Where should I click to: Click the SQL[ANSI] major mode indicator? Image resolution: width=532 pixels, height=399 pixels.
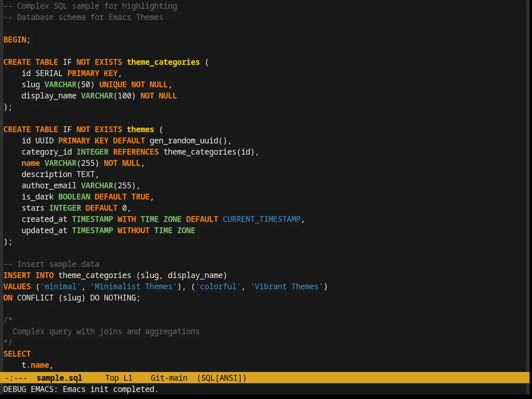click(222, 378)
